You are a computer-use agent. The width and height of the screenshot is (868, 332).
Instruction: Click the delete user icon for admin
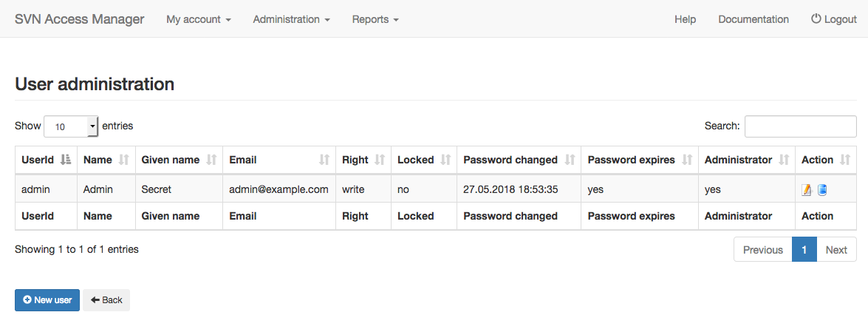822,189
